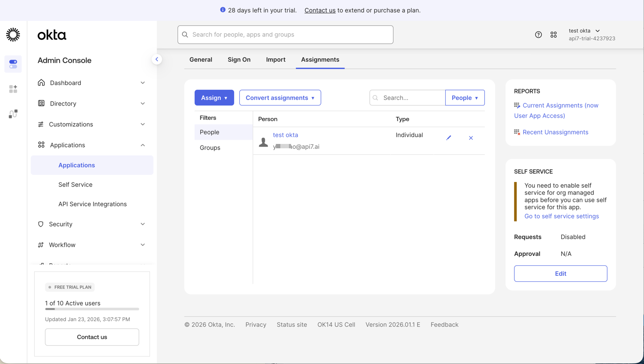Expand the Convert assignments dropdown

coord(280,98)
